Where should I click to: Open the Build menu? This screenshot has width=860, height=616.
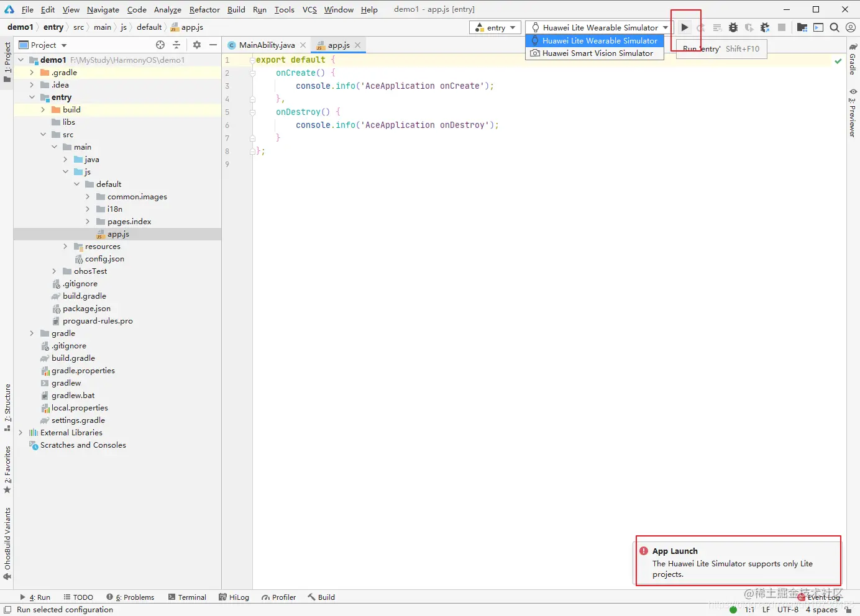(236, 9)
